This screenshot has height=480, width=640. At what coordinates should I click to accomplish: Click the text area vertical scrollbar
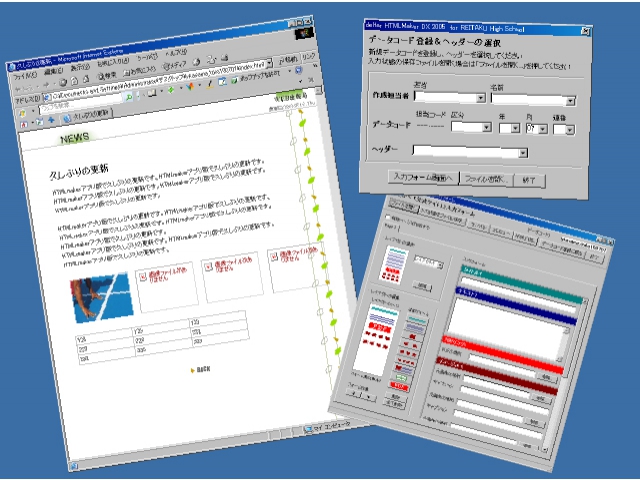pos(564,344)
